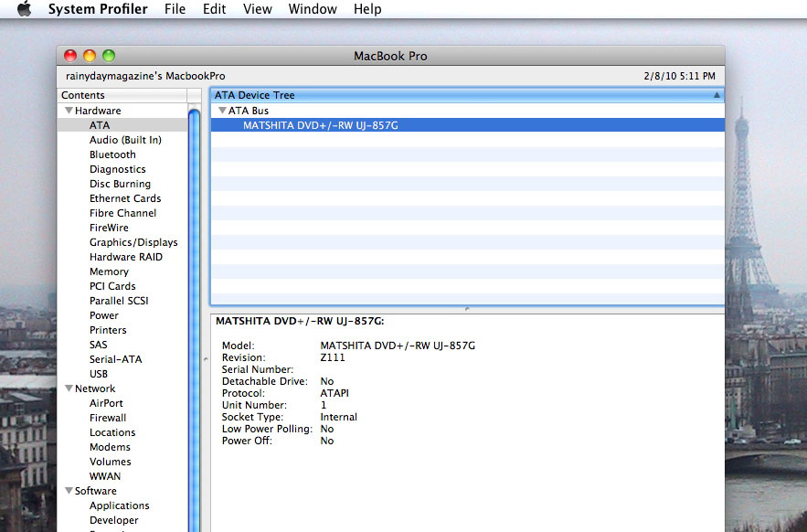Open the File menu
The height and width of the screenshot is (532, 807).
click(175, 9)
